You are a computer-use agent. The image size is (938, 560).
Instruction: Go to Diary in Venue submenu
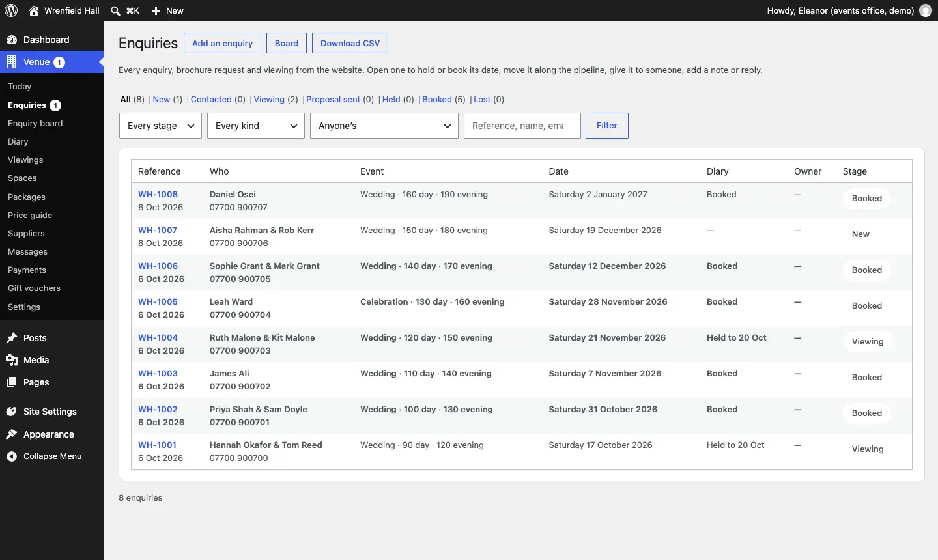tap(18, 141)
